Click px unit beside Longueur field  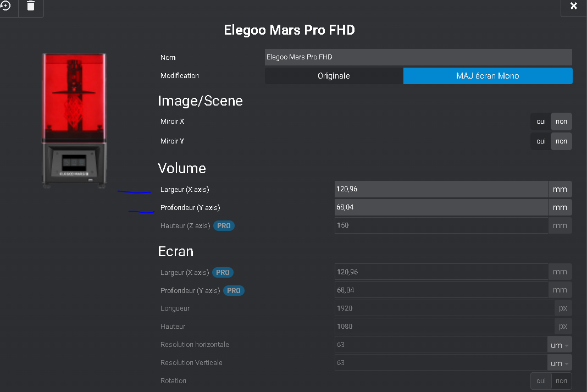pos(563,308)
